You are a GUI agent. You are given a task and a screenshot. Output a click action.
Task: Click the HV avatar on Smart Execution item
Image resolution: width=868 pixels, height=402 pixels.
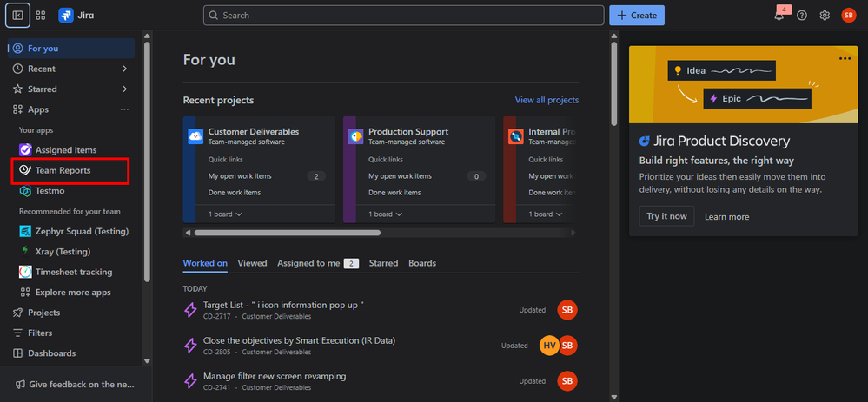(549, 346)
